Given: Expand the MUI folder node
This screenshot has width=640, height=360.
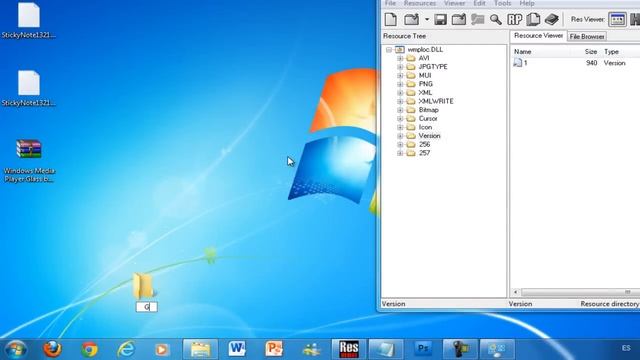Looking at the screenshot, I should (x=400, y=76).
